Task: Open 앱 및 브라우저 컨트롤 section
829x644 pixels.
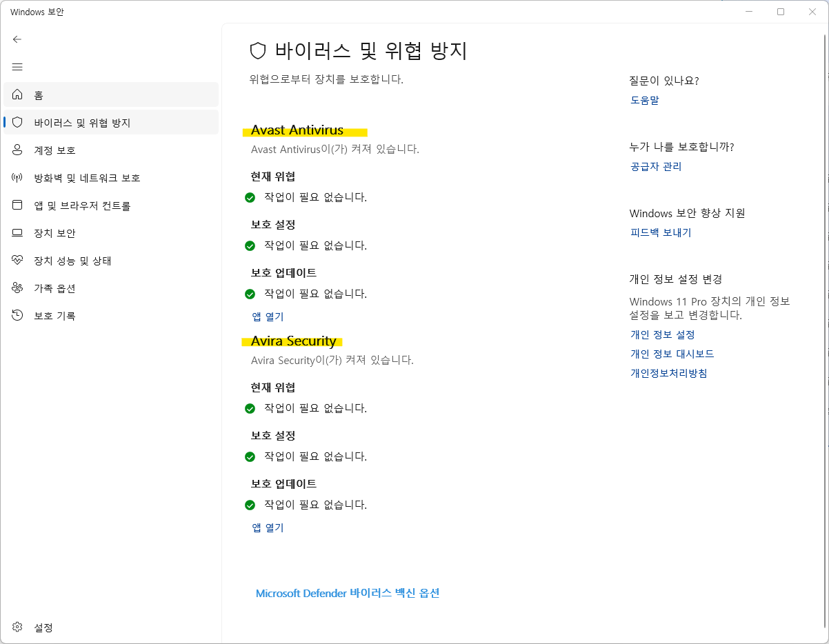Action: 111,205
